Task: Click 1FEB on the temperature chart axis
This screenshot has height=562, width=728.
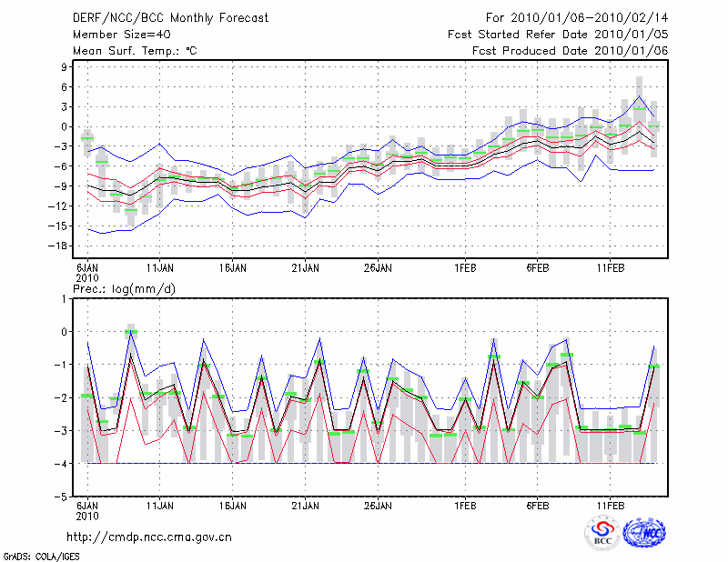Action: [x=466, y=267]
